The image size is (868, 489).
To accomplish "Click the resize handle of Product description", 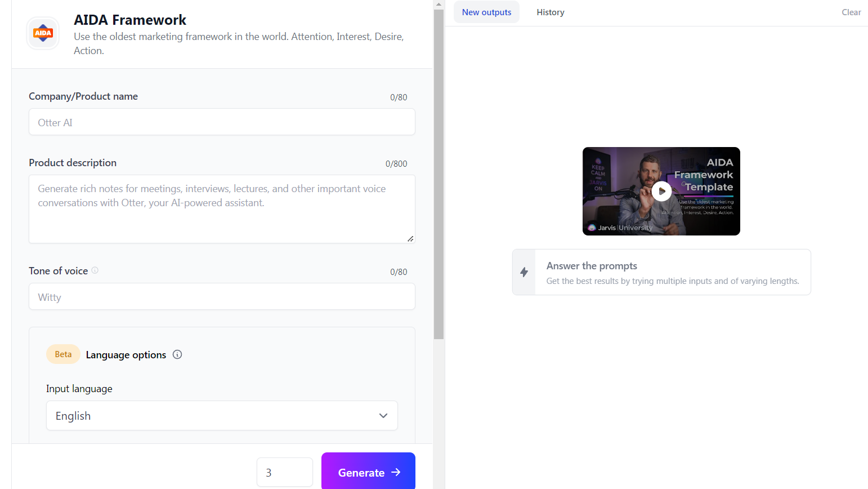I will 410,239.
